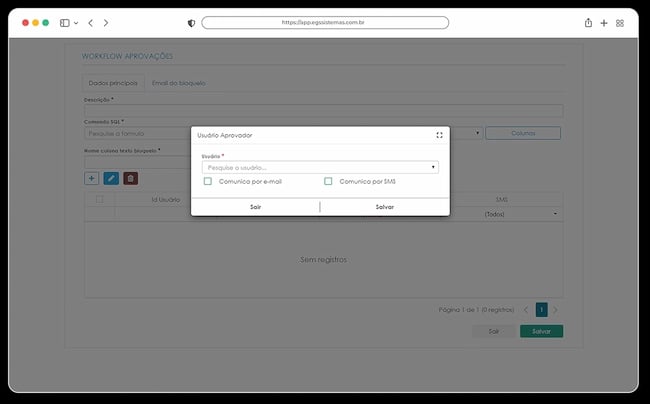Click the fullscreen icon in Usuário Aprovador dialog
The width and height of the screenshot is (650, 404).
click(x=439, y=135)
